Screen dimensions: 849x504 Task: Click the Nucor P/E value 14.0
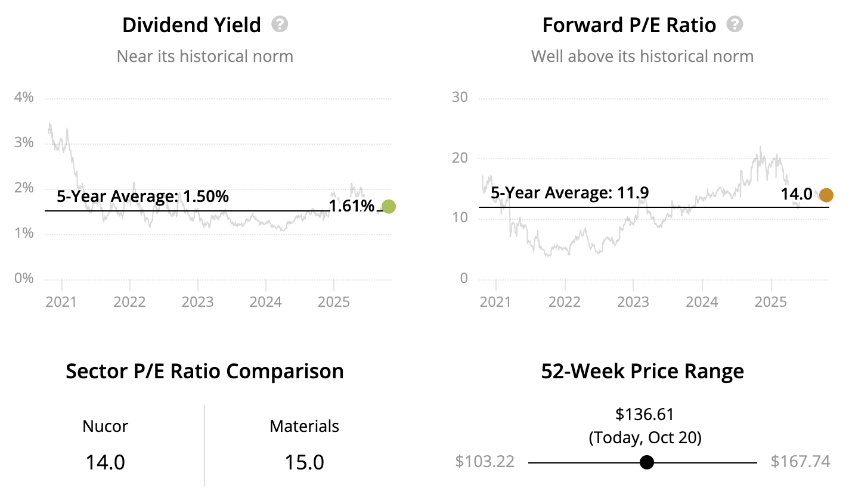(x=105, y=462)
